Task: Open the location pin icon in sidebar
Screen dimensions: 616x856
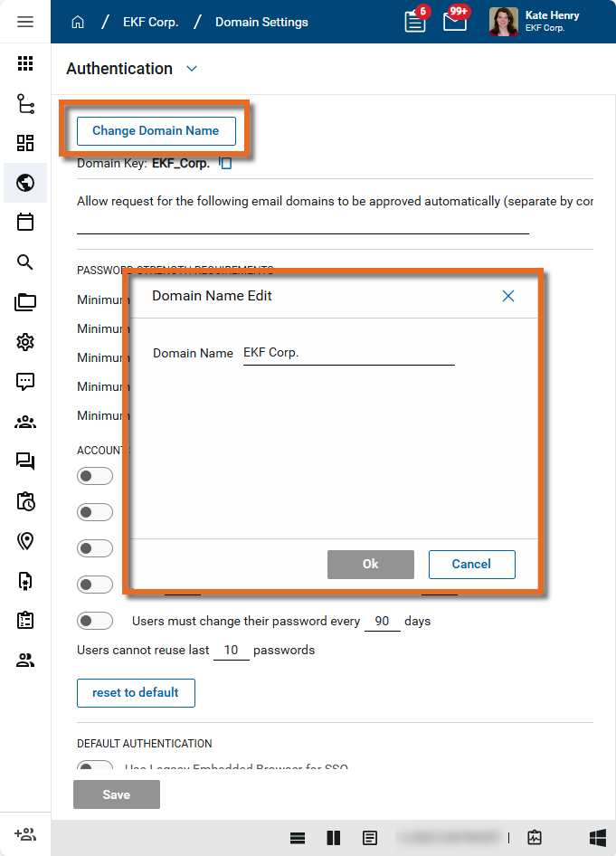Action: 25,541
